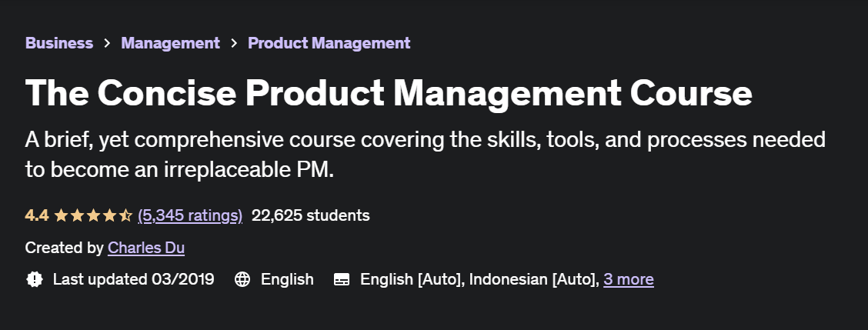Go to Product Management breadcrumb

[329, 43]
